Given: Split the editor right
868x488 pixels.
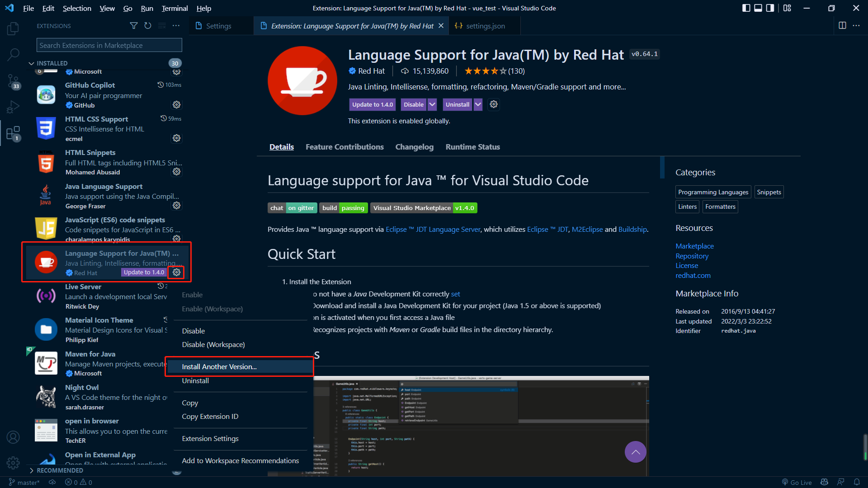Looking at the screenshot, I should 842,26.
